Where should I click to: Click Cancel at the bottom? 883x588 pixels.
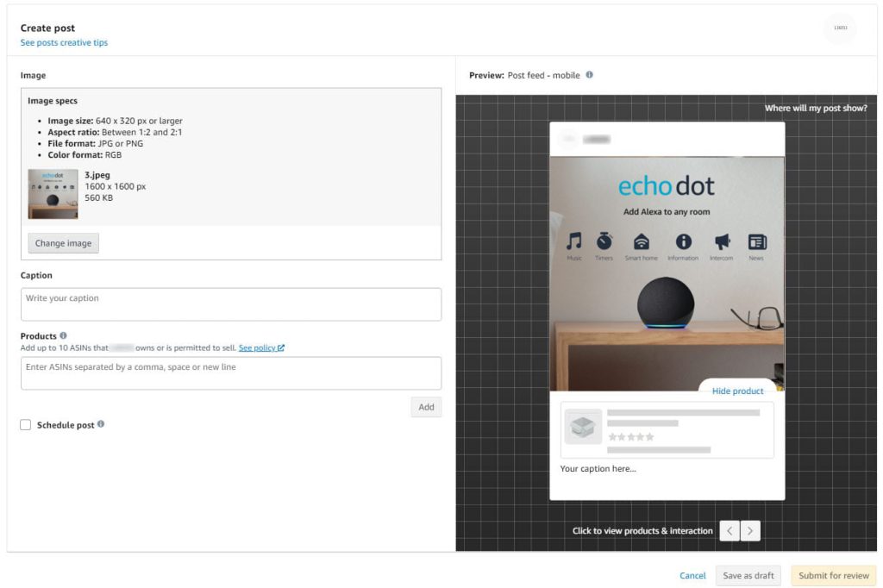[x=692, y=576]
